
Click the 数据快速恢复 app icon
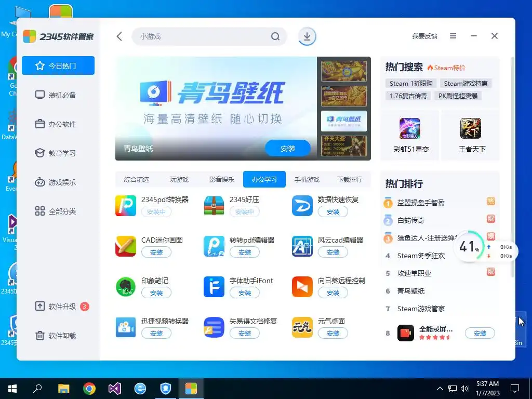point(302,206)
